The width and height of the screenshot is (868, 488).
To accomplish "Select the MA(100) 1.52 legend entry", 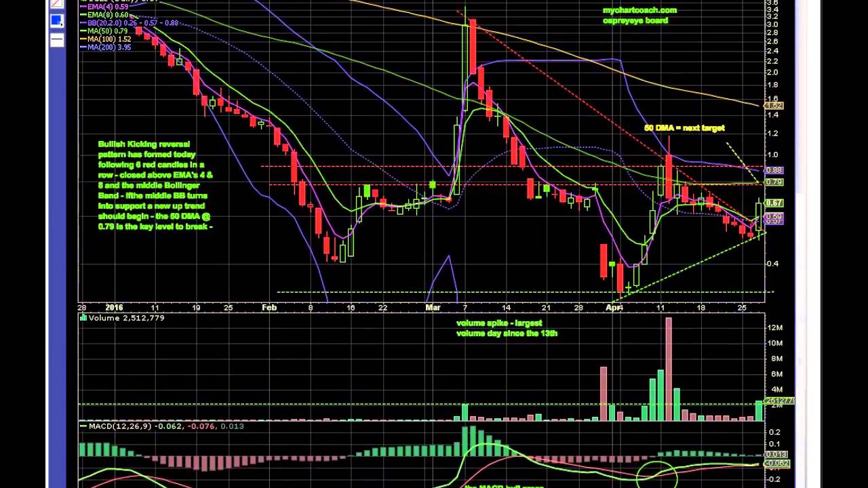I will (106, 39).
